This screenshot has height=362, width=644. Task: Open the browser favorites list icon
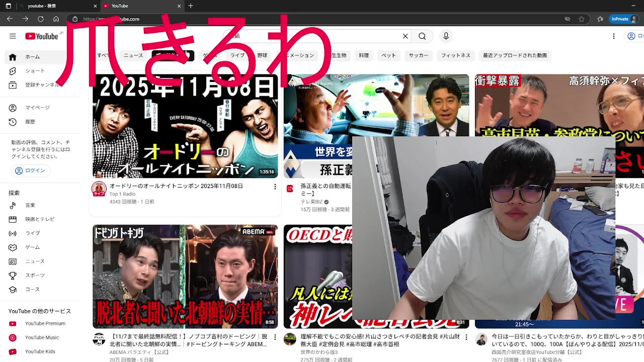pos(600,19)
